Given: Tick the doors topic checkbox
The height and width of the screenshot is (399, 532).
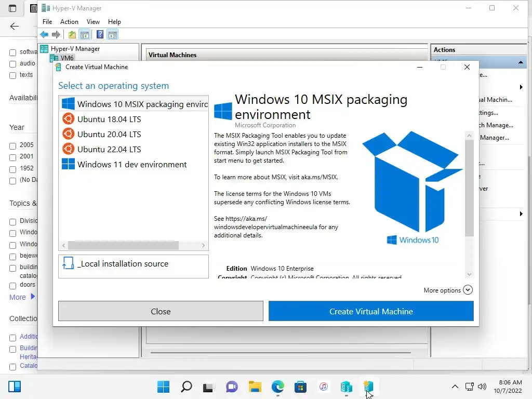Looking at the screenshot, I should (13, 286).
